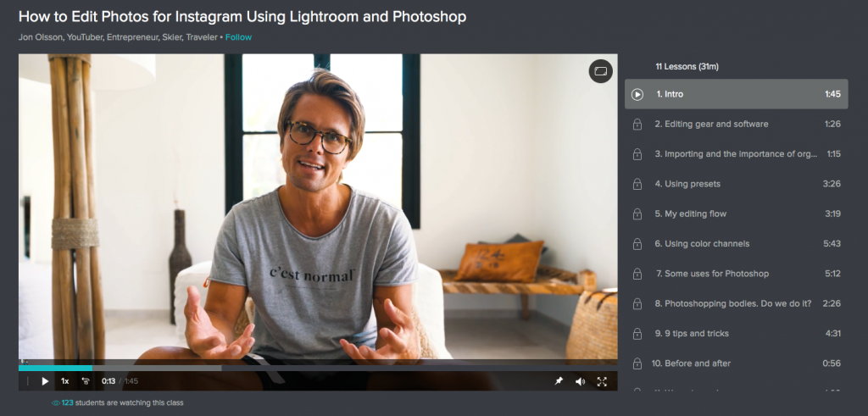Viewport: 868px width, 416px height.
Task: Open lesson 7. Some uses for Photoshop
Action: pos(737,274)
